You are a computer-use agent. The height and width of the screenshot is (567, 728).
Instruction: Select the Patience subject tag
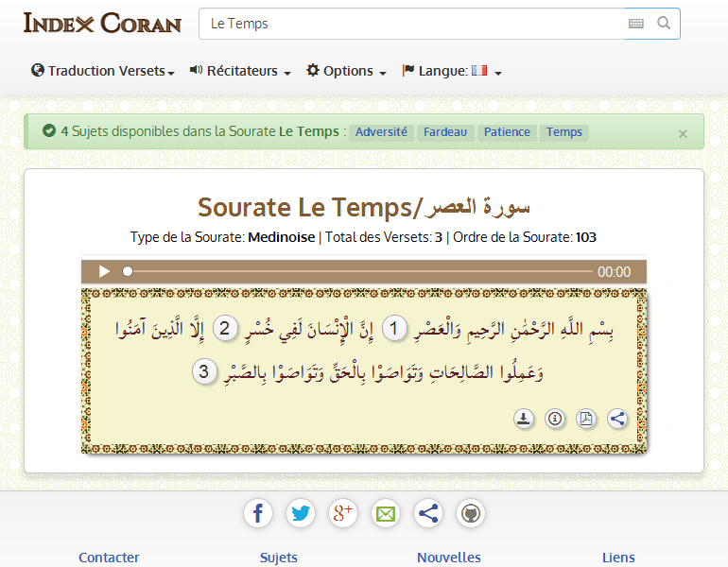pos(507,132)
